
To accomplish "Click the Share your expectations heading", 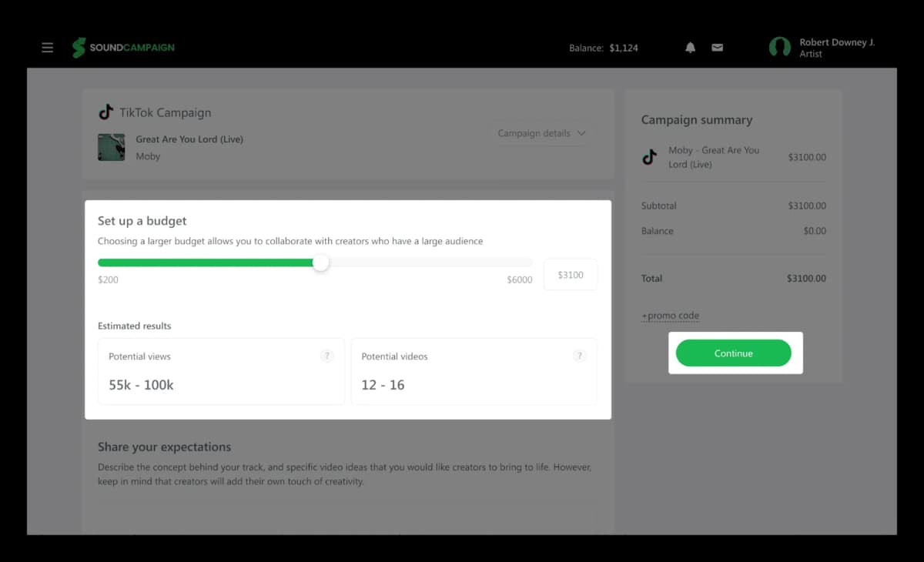I will coord(164,447).
